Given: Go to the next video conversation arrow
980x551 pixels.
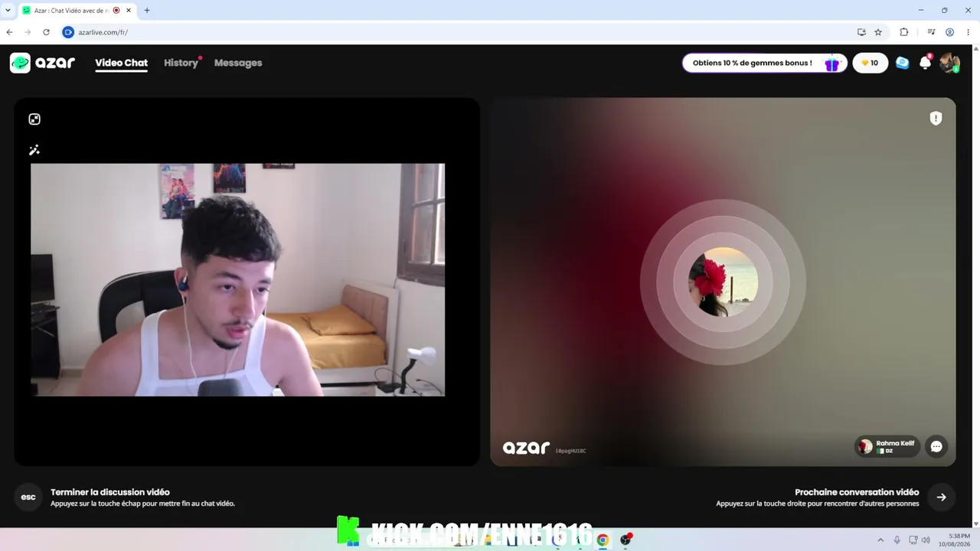Looking at the screenshot, I should coord(941,497).
